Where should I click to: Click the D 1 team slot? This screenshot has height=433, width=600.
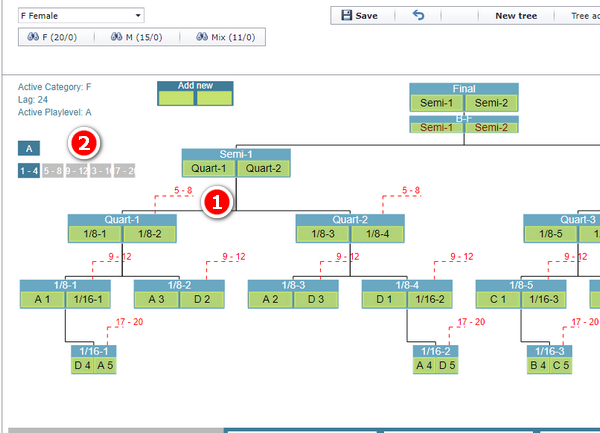[x=384, y=299]
